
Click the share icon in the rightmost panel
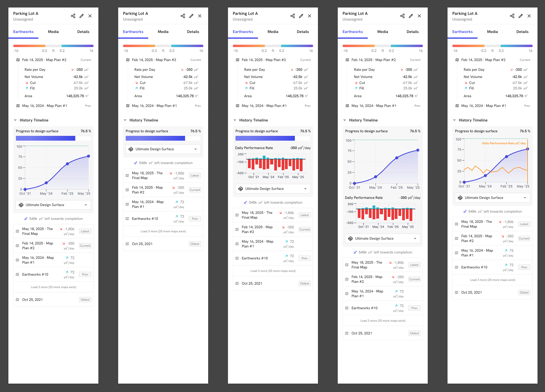click(x=512, y=16)
